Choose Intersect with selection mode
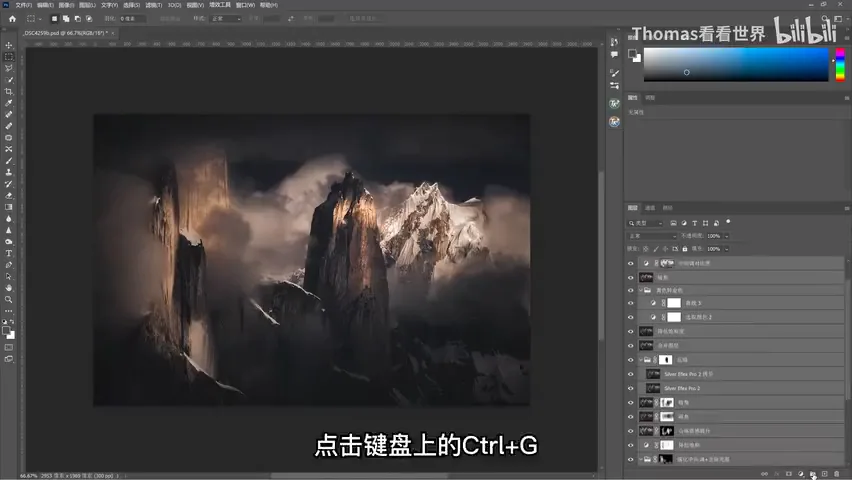Screen dimensions: 852x480 click(90, 18)
